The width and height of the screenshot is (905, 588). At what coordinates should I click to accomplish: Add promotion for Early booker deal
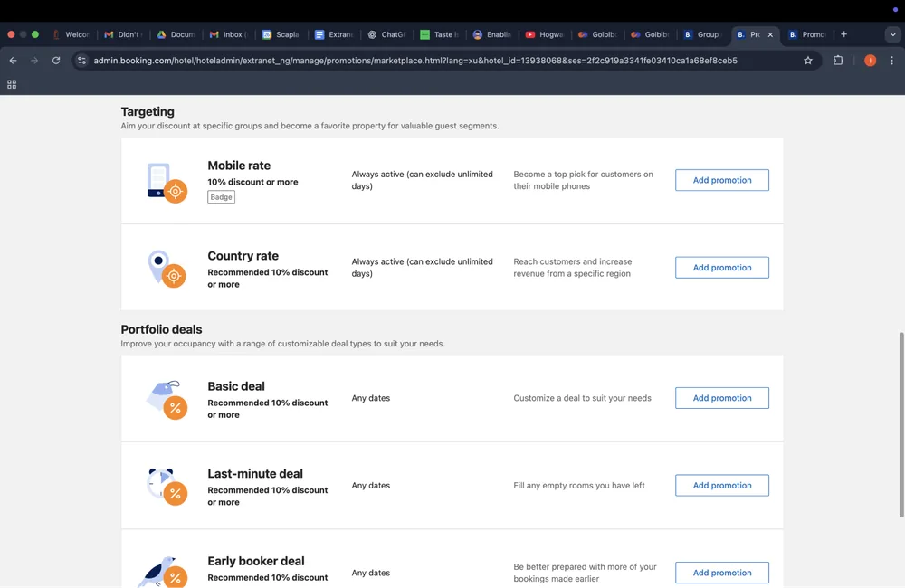[722, 573]
